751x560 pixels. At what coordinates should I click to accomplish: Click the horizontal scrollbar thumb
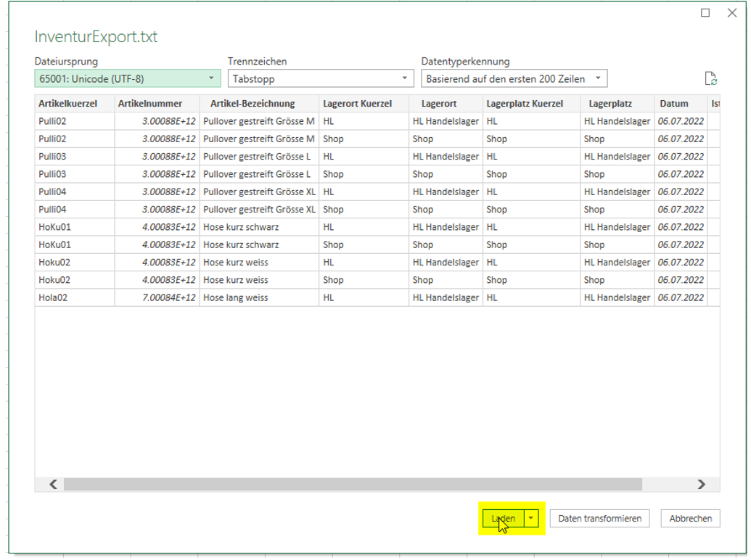point(353,485)
